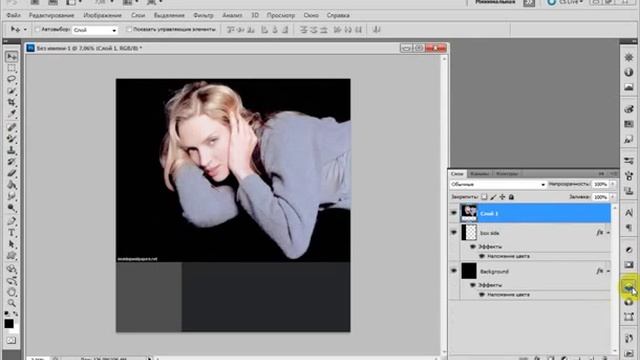Open the Непрозрачность value arrow
640x360 pixels.
[613, 184]
